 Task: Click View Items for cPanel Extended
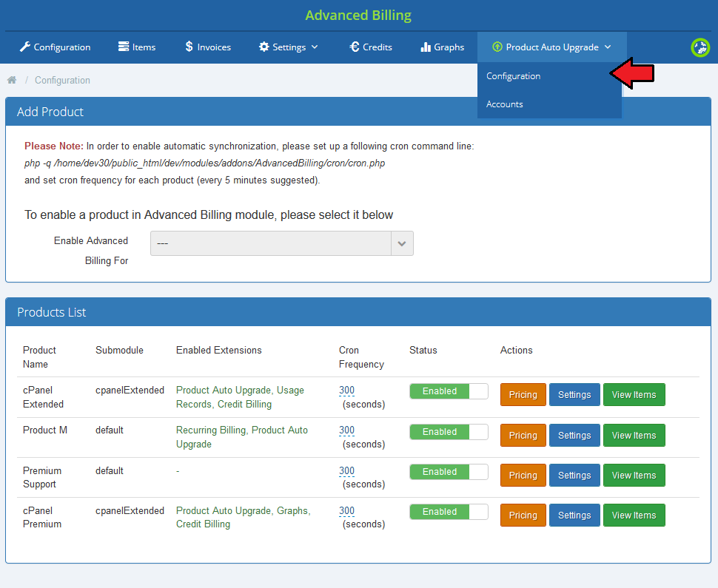[x=634, y=394]
